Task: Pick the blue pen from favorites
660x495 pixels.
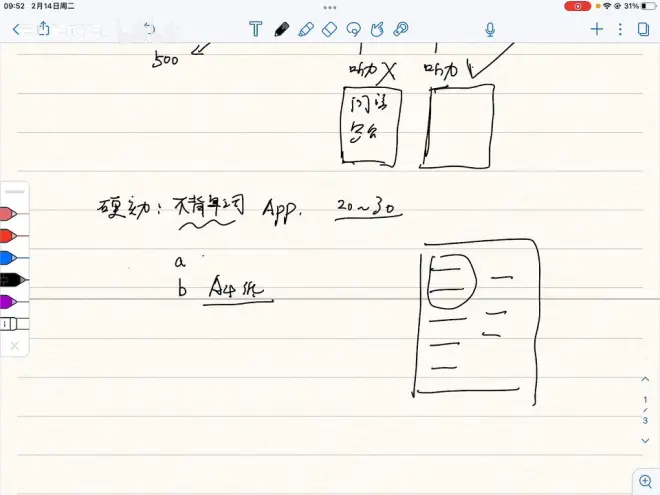Action: pyautogui.click(x=12, y=257)
